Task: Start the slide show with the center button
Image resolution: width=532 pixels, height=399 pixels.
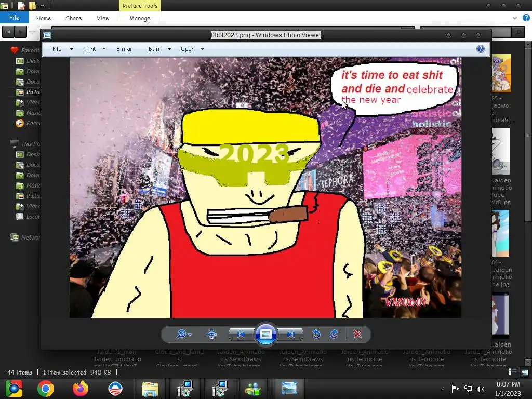Action: [x=265, y=334]
